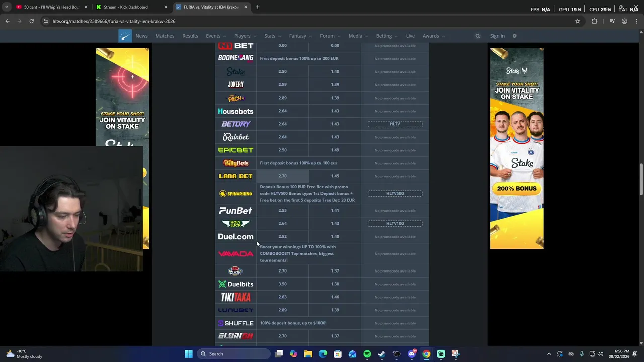Click the Stake row odds 1.48

(335, 72)
